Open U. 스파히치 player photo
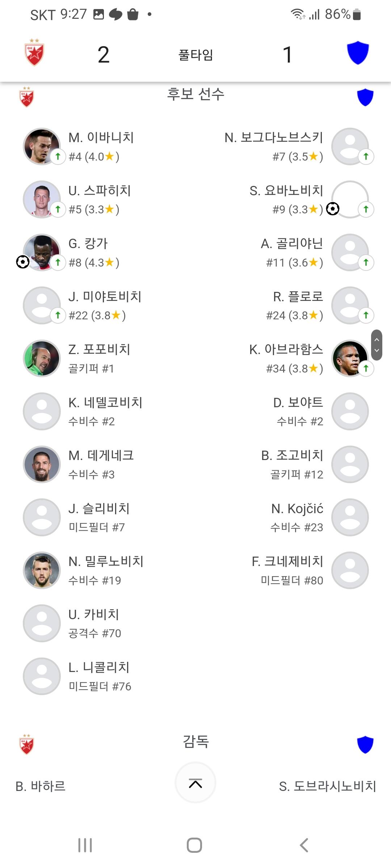Image resolution: width=391 pixels, height=868 pixels. [x=42, y=199]
